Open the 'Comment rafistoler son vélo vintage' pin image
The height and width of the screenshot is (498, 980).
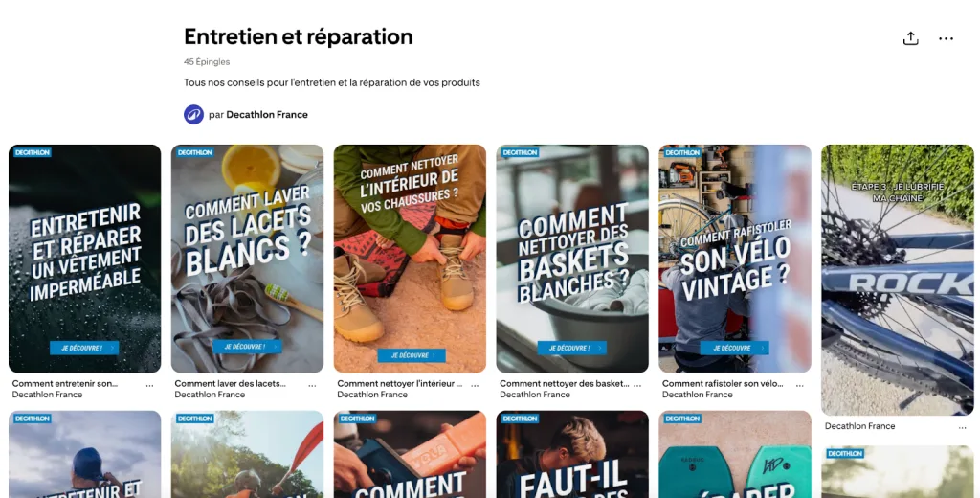(734, 259)
